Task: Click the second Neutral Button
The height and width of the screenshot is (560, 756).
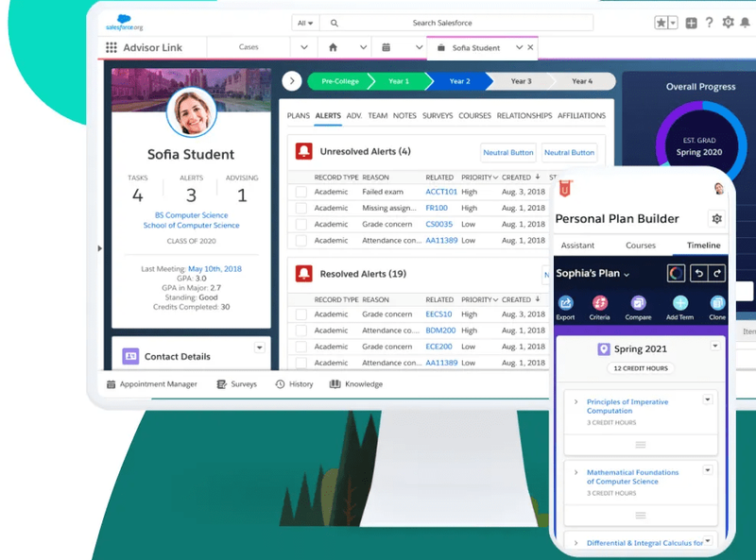Action: point(570,152)
